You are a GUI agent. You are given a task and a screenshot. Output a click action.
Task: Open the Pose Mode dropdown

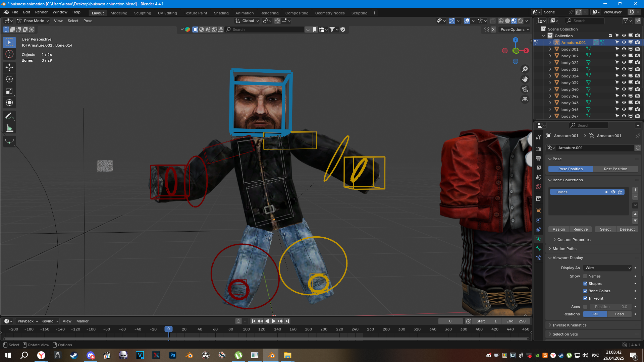pos(33,21)
